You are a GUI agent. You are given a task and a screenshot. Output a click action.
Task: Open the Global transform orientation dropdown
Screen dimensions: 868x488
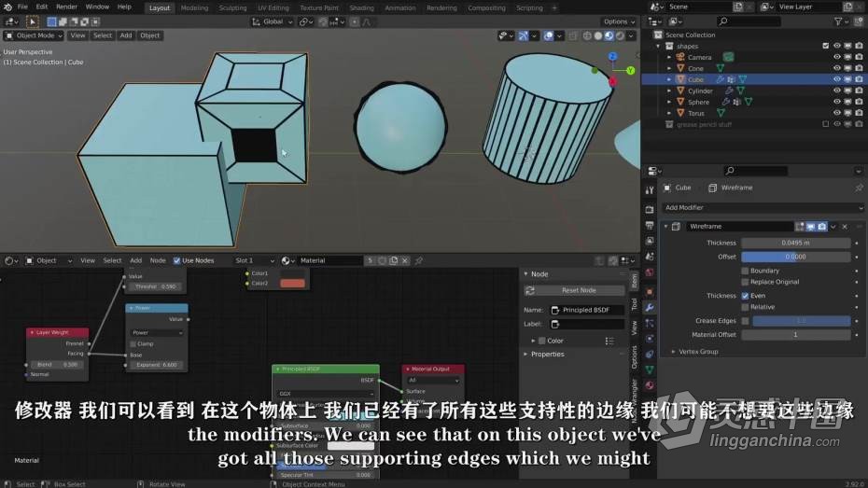coord(273,22)
